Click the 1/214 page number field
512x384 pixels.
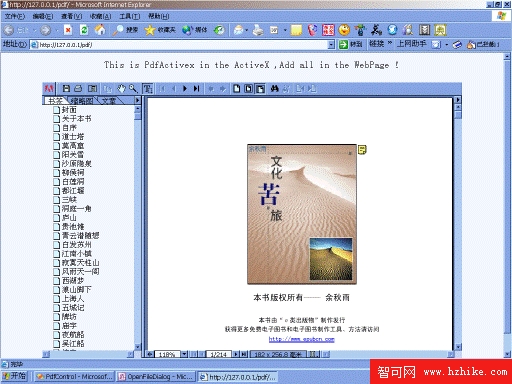pyautogui.click(x=219, y=354)
